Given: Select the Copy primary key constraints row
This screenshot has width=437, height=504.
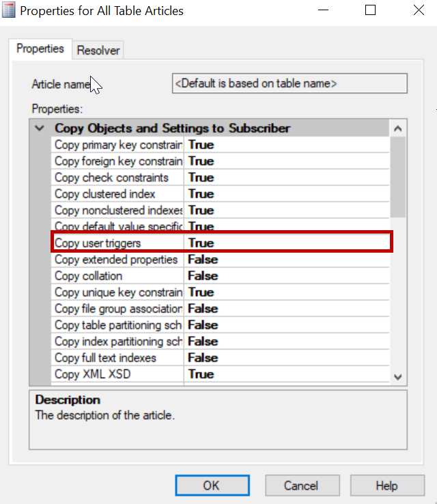Looking at the screenshot, I should point(117,145).
